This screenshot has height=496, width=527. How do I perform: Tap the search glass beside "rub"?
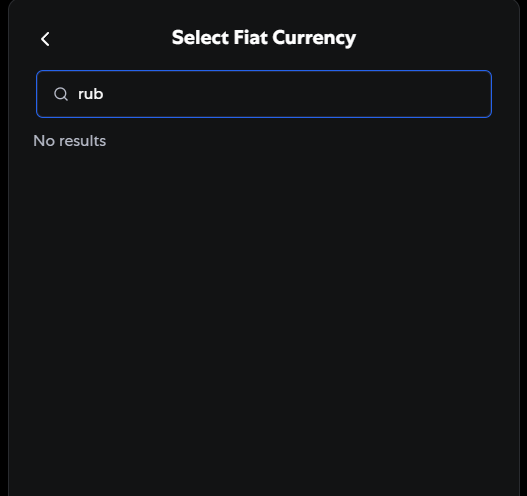(61, 94)
